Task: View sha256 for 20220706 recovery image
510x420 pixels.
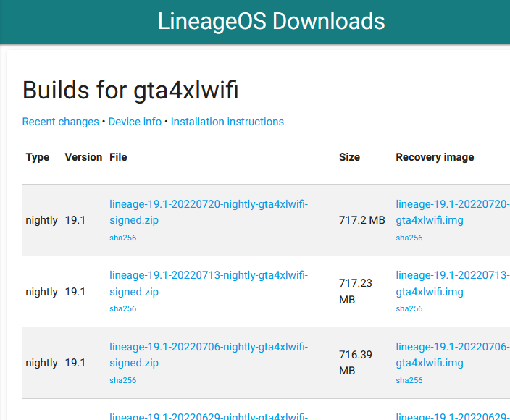Action: (x=409, y=380)
